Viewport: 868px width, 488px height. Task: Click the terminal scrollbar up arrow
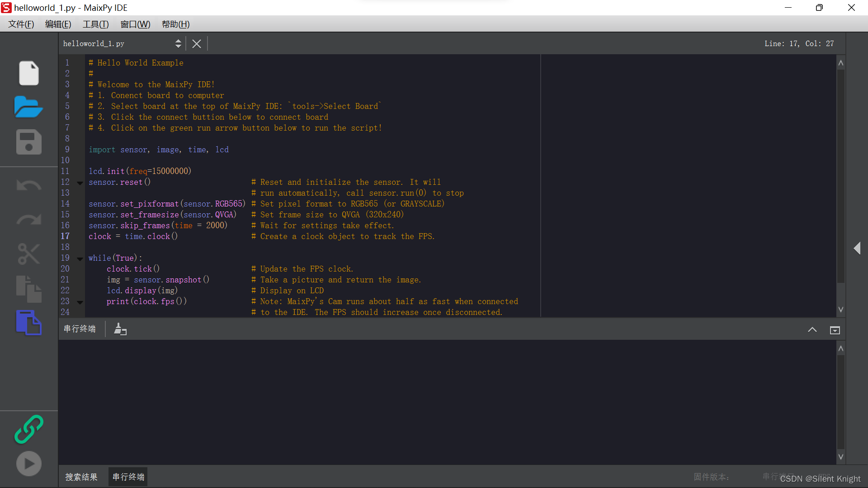841,348
